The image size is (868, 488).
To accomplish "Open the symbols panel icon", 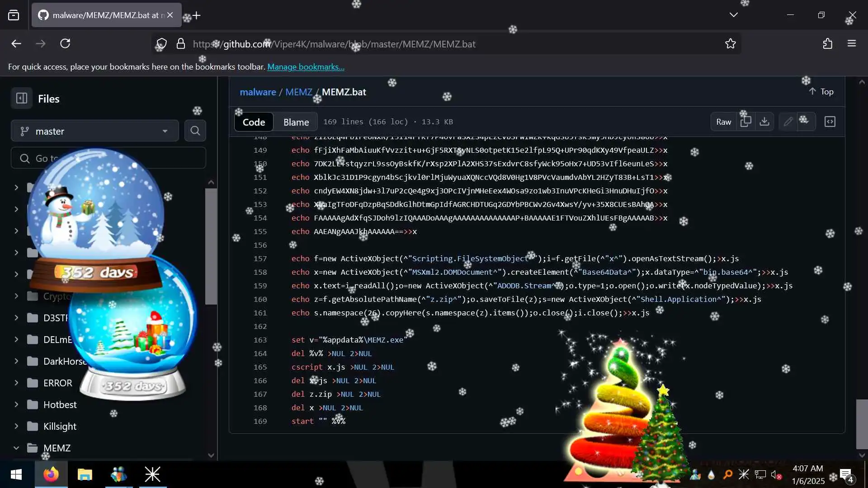I will click(x=830, y=122).
